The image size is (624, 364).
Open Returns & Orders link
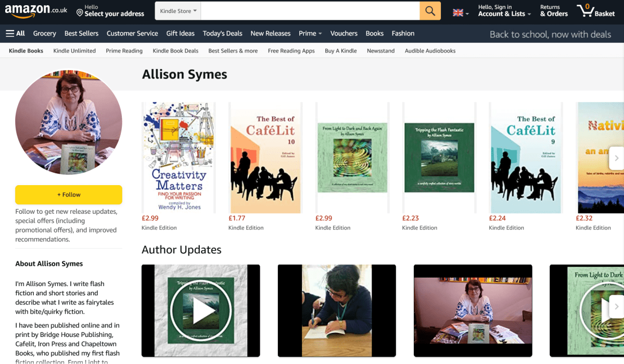554,11
